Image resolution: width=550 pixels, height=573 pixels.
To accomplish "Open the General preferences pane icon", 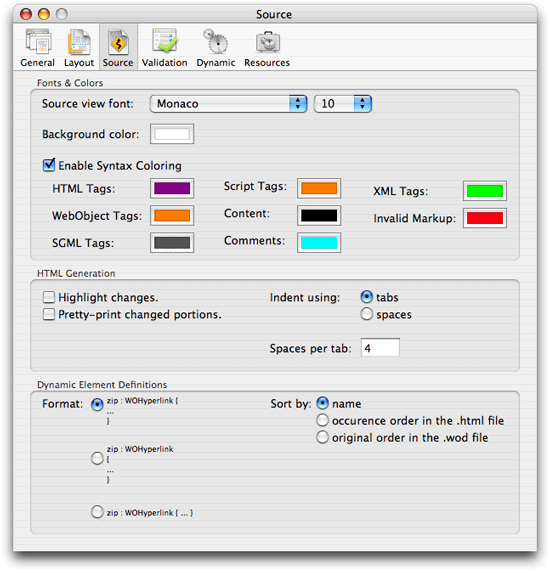I will coord(38,41).
